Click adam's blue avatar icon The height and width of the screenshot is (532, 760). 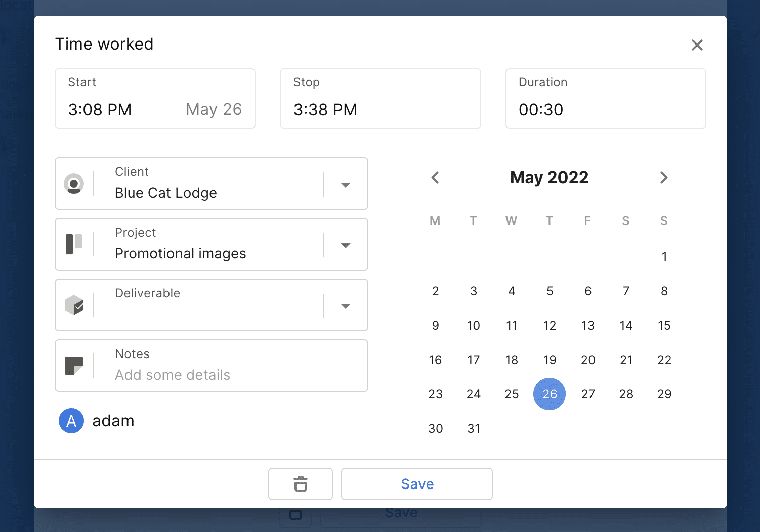(71, 421)
